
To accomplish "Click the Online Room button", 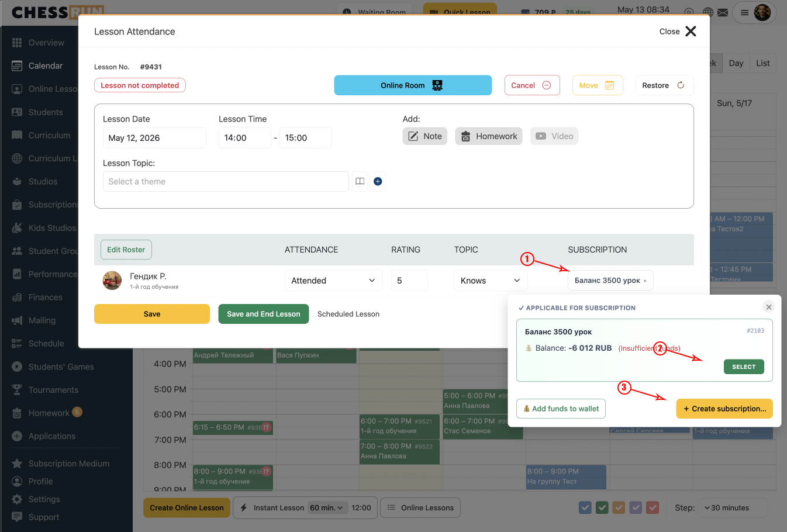I will click(413, 85).
